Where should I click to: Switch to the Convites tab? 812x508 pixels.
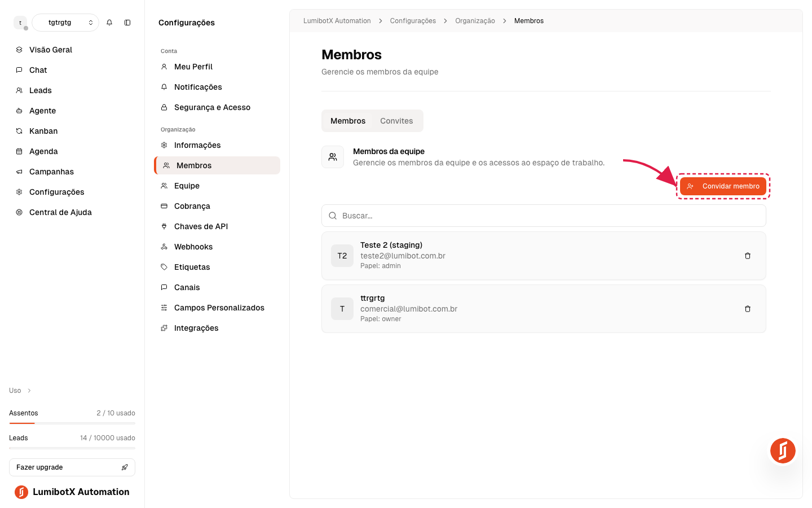(x=396, y=121)
